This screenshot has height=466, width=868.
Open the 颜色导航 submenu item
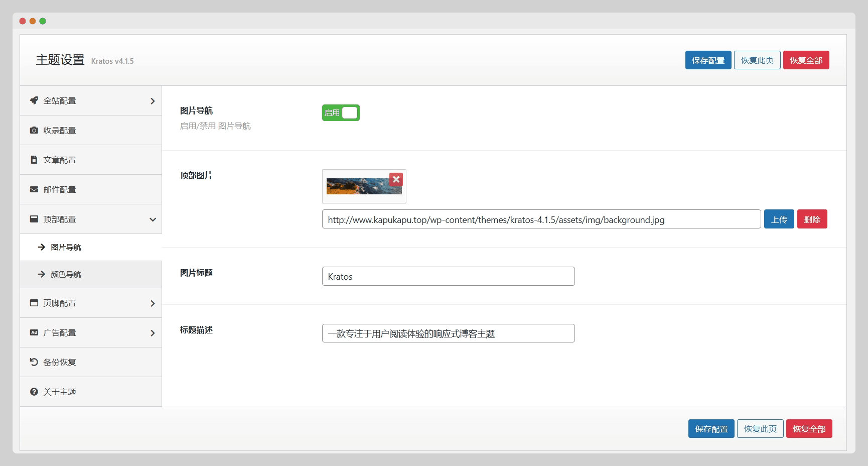[66, 274]
